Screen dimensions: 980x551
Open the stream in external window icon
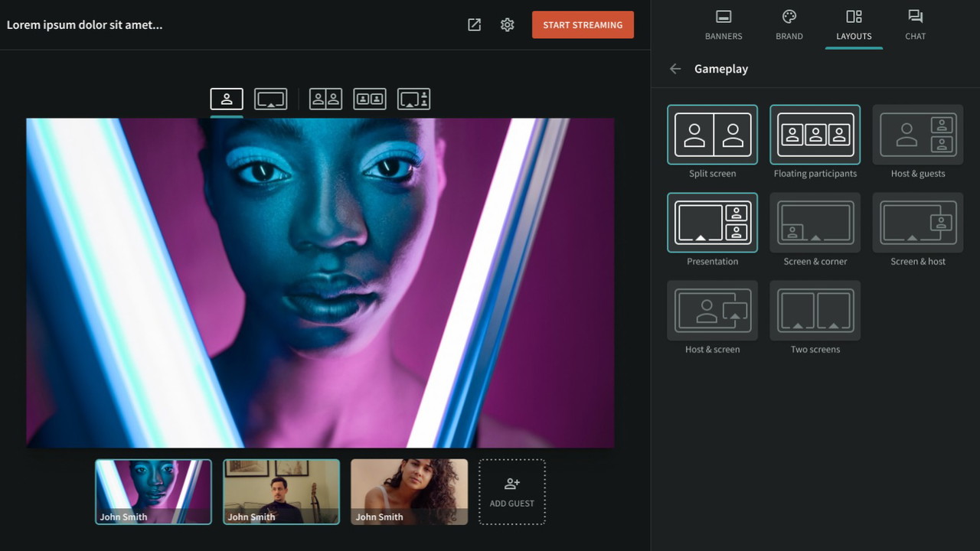[x=474, y=24]
